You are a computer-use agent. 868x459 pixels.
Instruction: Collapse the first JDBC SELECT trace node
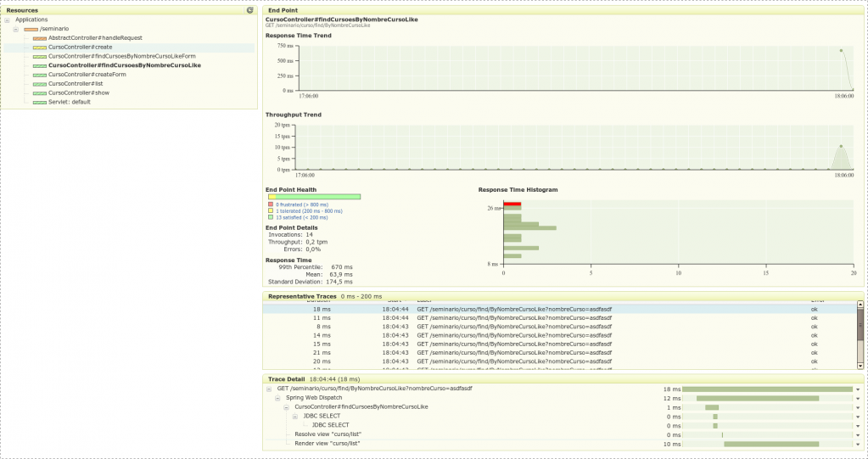coord(295,417)
